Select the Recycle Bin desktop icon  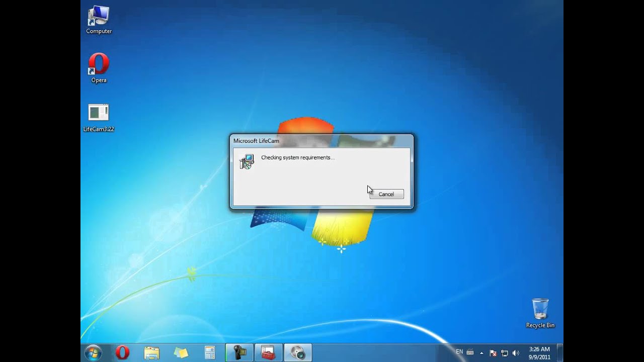tap(540, 313)
